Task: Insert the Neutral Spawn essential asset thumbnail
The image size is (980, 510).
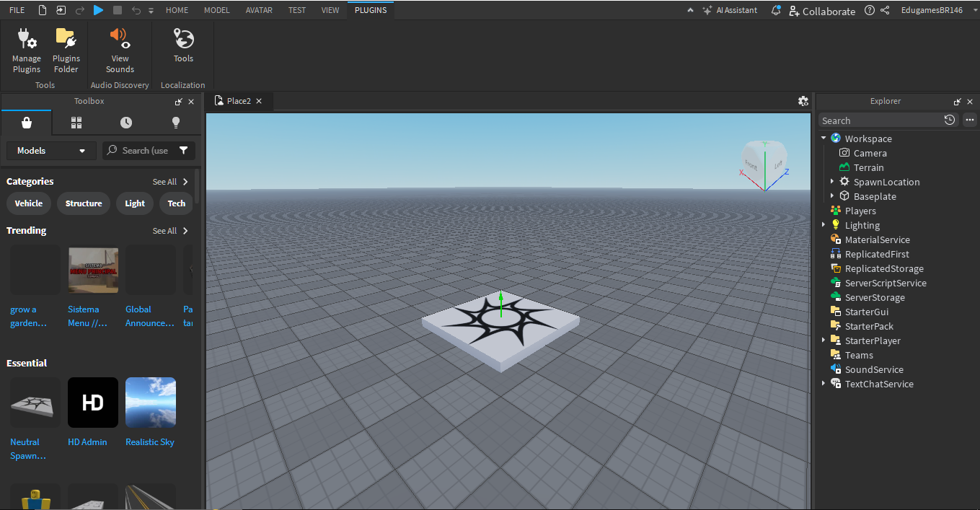Action: click(x=35, y=403)
